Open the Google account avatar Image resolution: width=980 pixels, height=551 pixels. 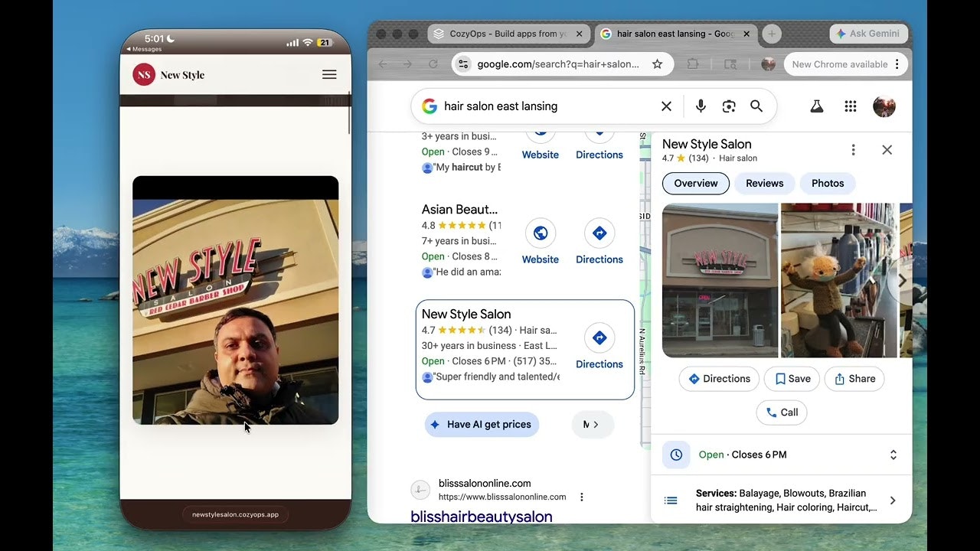click(x=884, y=106)
